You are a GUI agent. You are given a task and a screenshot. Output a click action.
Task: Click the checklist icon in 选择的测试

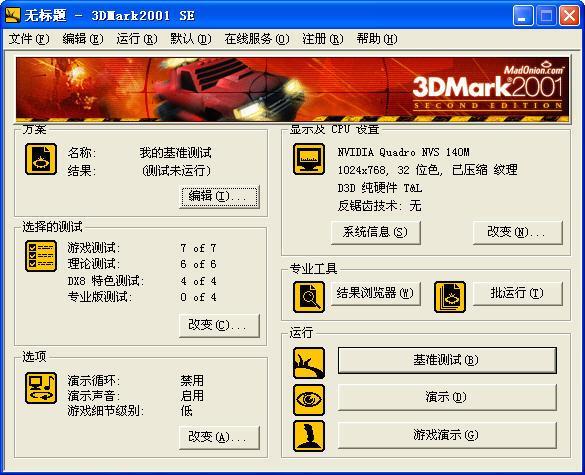pyautogui.click(x=41, y=256)
